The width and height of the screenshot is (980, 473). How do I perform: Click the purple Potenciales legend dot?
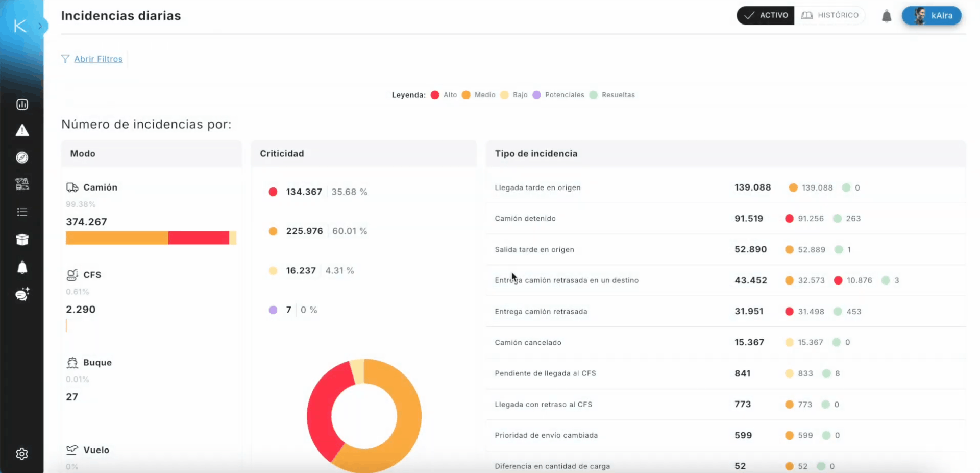coord(536,95)
